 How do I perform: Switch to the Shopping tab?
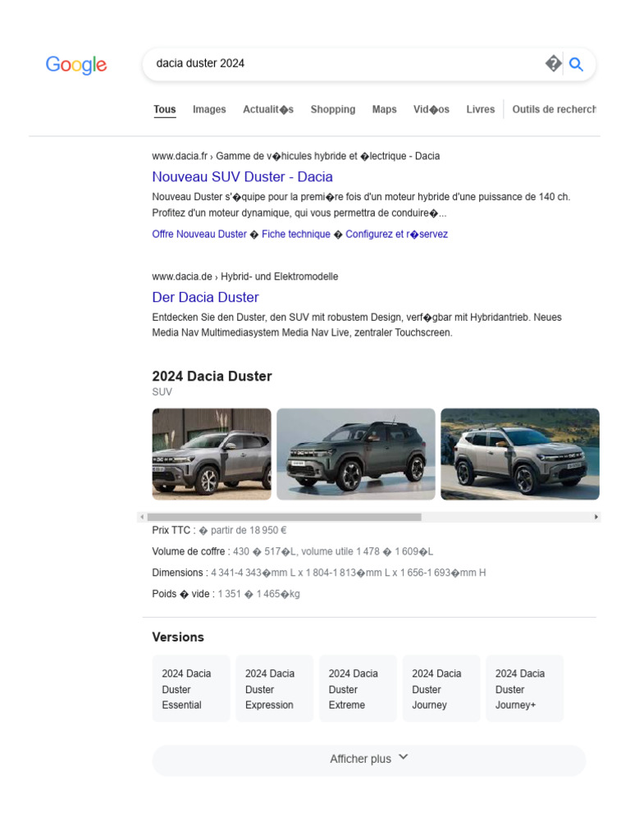click(333, 109)
